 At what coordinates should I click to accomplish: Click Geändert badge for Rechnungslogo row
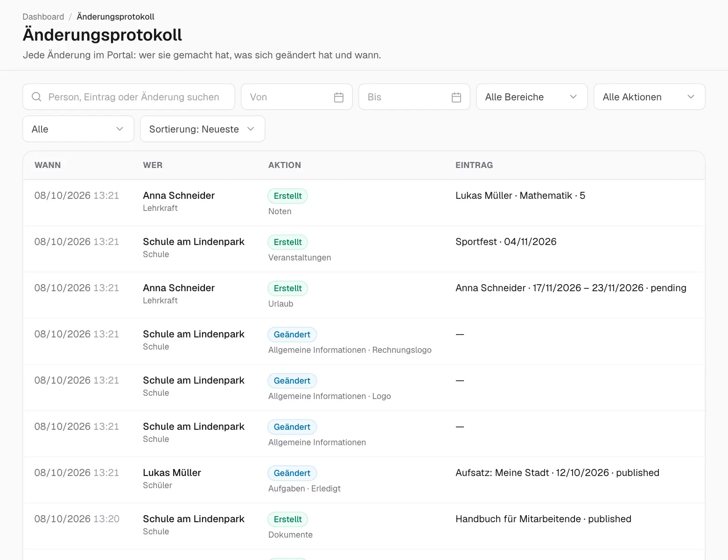292,335
